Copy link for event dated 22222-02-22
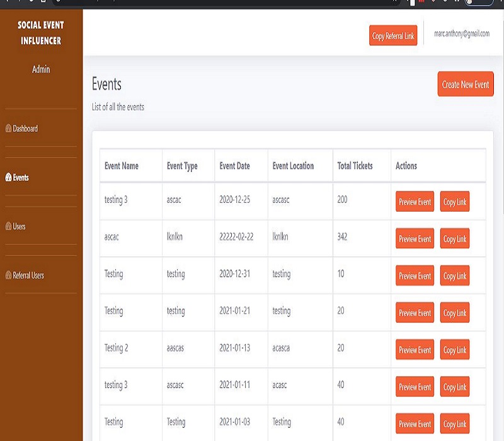This screenshot has height=441, width=504. 454,239
